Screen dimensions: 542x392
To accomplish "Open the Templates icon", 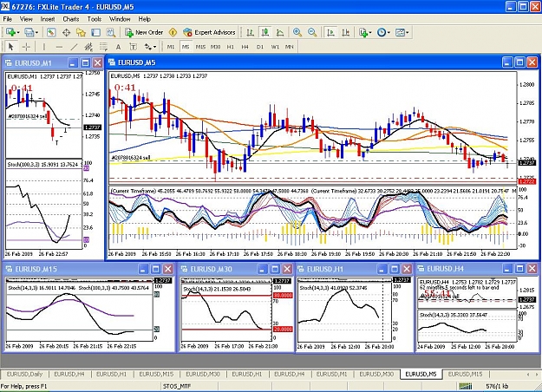I will coord(400,32).
